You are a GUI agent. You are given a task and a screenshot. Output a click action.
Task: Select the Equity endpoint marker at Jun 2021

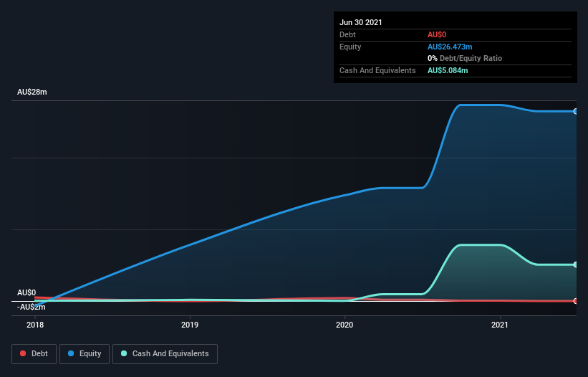pyautogui.click(x=576, y=111)
